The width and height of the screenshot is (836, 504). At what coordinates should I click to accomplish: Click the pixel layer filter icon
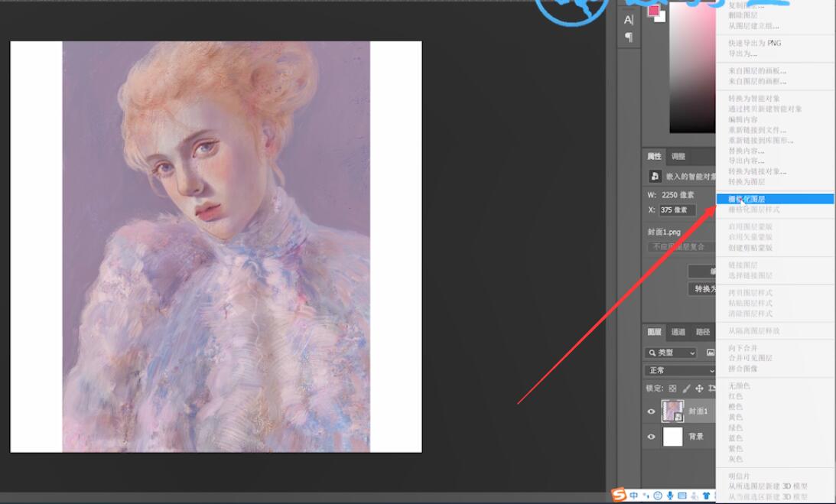pos(710,353)
